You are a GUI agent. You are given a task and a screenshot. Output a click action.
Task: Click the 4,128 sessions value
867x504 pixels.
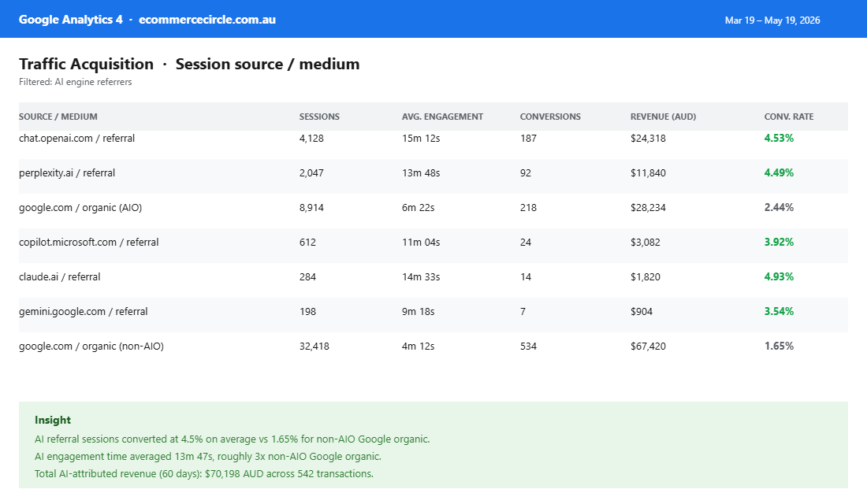311,138
